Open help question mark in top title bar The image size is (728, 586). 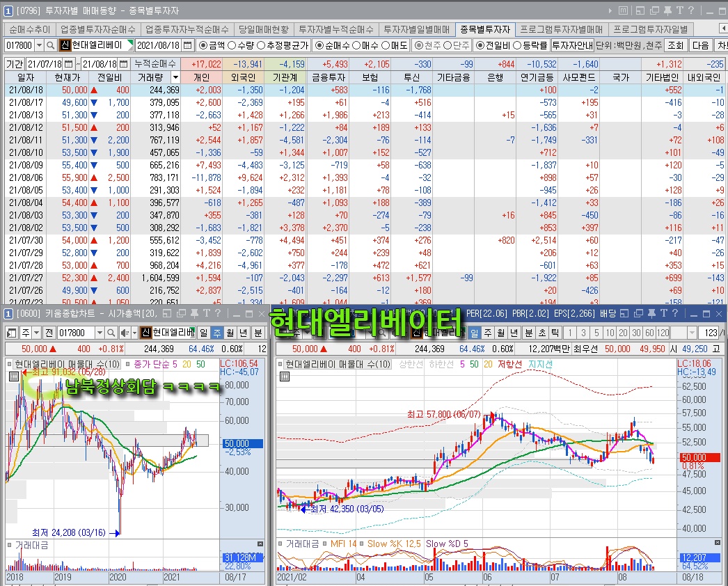[x=691, y=10]
